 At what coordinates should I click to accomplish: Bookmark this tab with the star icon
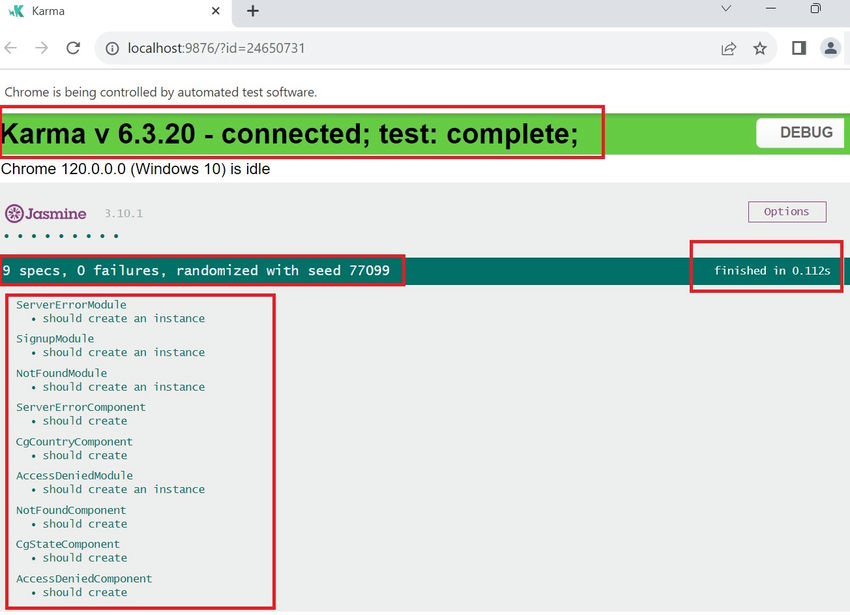coord(760,49)
